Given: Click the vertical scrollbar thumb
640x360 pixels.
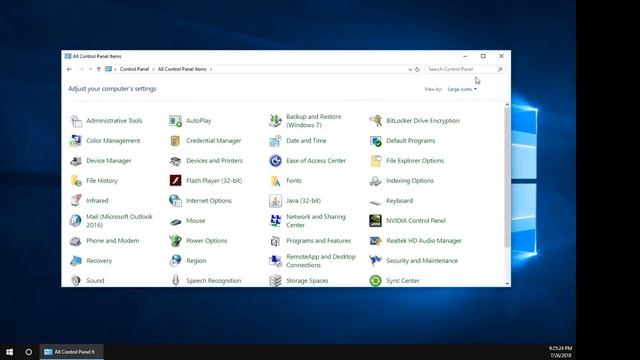Looking at the screenshot, I should [507, 177].
